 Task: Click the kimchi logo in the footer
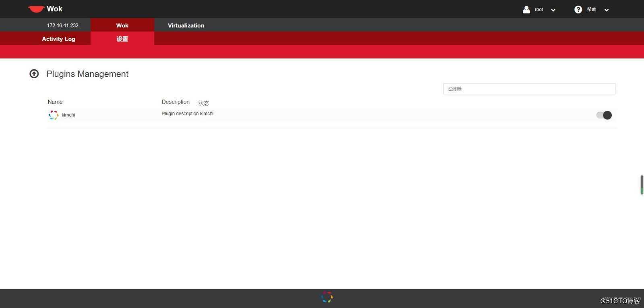(x=327, y=298)
